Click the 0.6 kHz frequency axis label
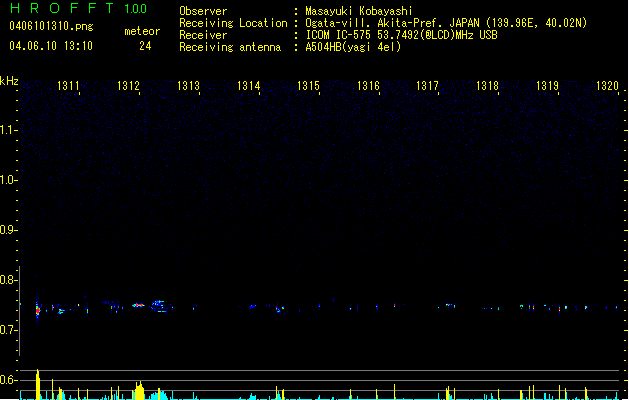Screen dimensions: 629x400 point(8,380)
